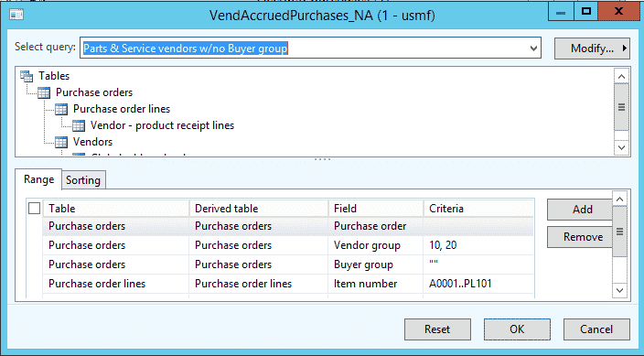Click the Vendors table icon in tree
The width and height of the screenshot is (644, 356).
pos(61,142)
